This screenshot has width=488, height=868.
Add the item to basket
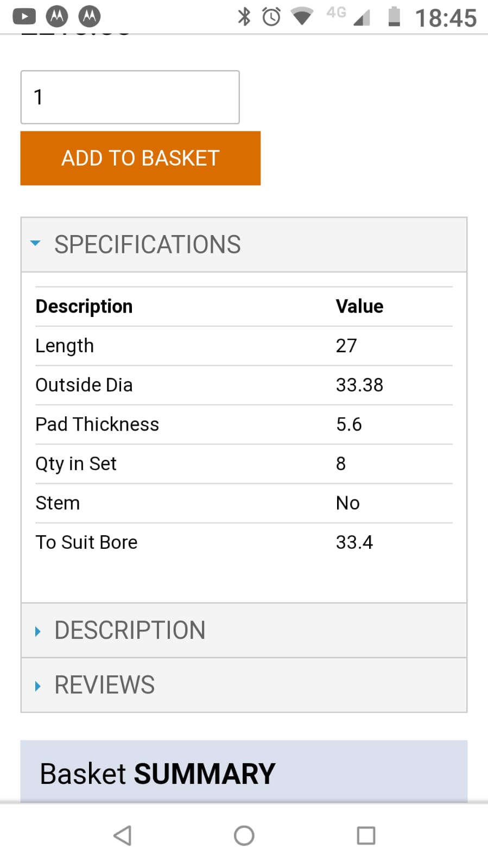[x=141, y=158]
